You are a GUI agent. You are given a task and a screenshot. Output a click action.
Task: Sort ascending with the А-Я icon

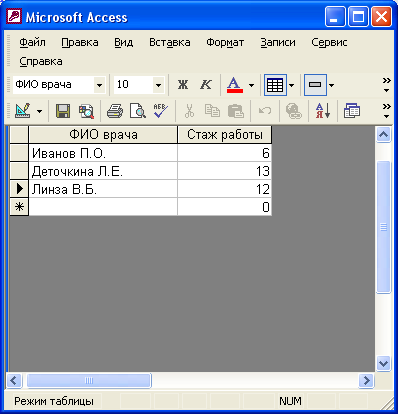[323, 111]
